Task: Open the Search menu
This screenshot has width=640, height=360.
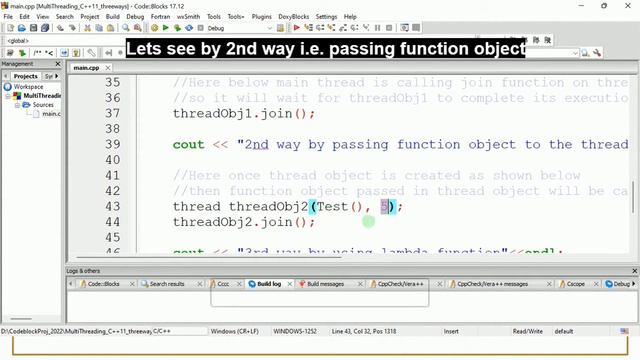Action: (x=64, y=16)
